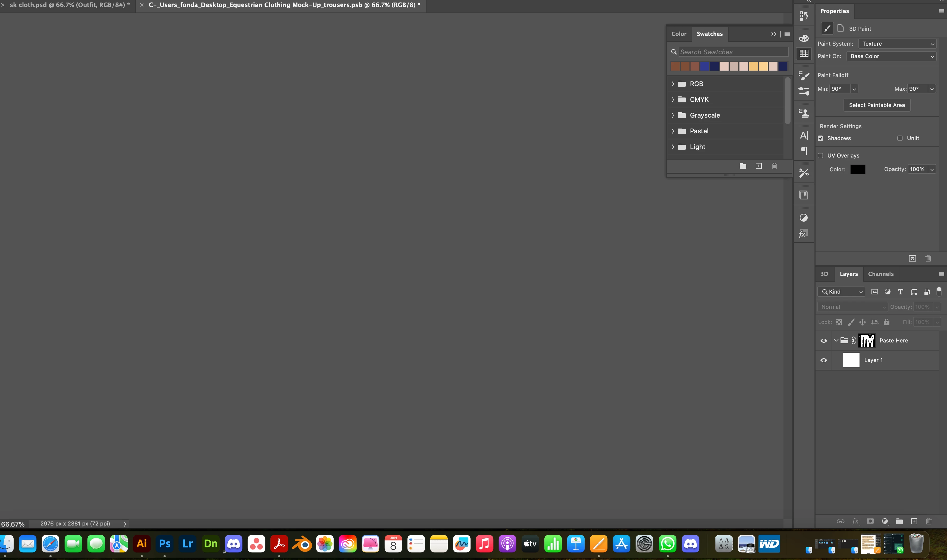Expand the Pastel swatch folder
Viewport: 947px width, 560px height.
click(673, 131)
